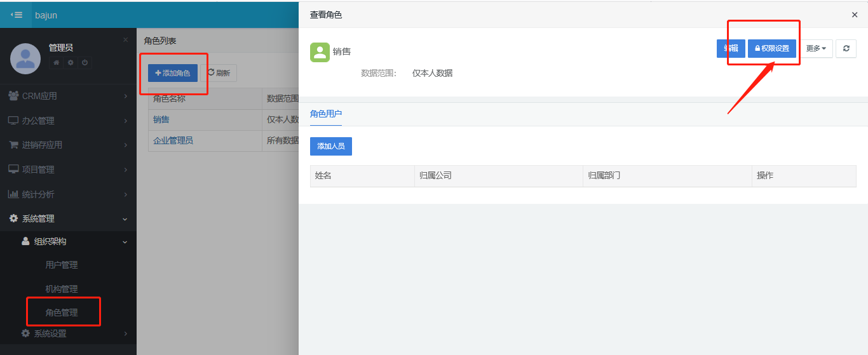Open the 更多 dropdown menu
Viewport: 868px width, 355px height.
pos(816,48)
